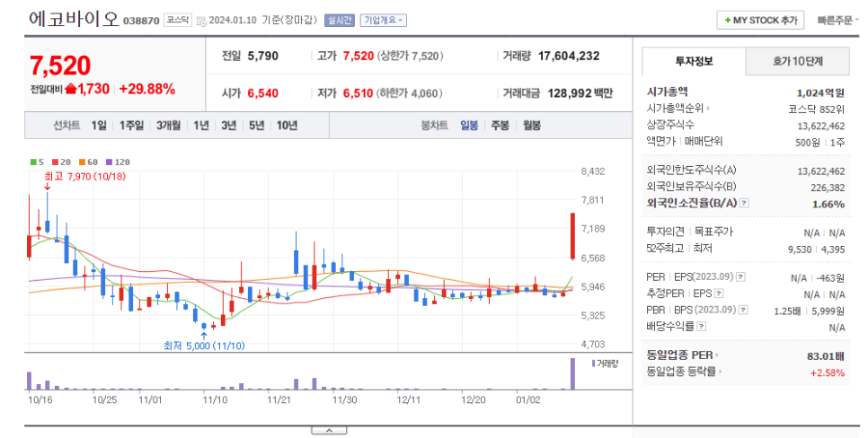Select the 3개월 line chart period

point(168,126)
